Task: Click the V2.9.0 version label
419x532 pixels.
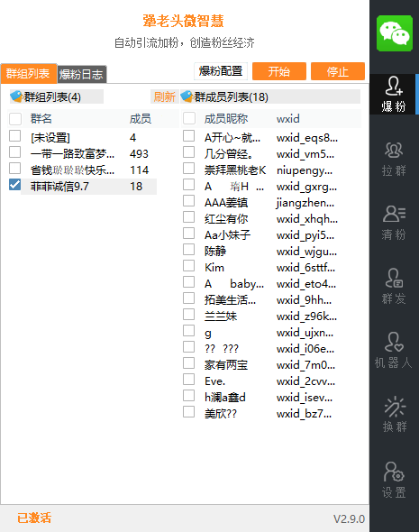Action: [x=349, y=518]
